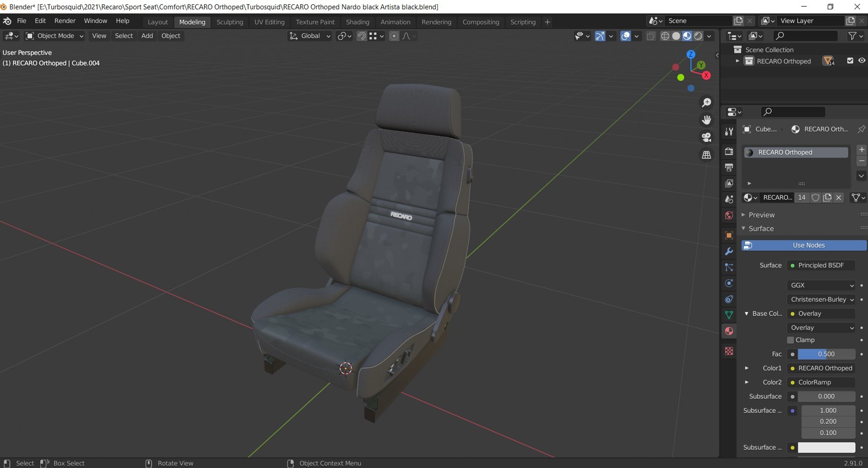Image resolution: width=868 pixels, height=468 pixels.
Task: Open the Object Constraint properties tab
Action: pos(729,299)
